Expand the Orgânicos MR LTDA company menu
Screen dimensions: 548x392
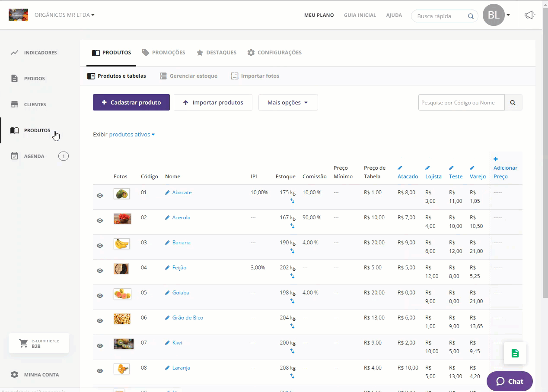coord(64,15)
